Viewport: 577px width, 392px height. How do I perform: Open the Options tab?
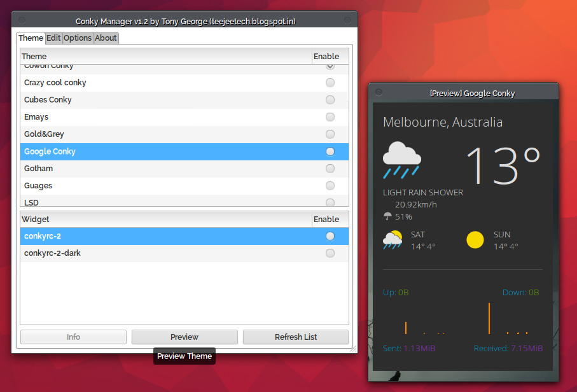(78, 38)
